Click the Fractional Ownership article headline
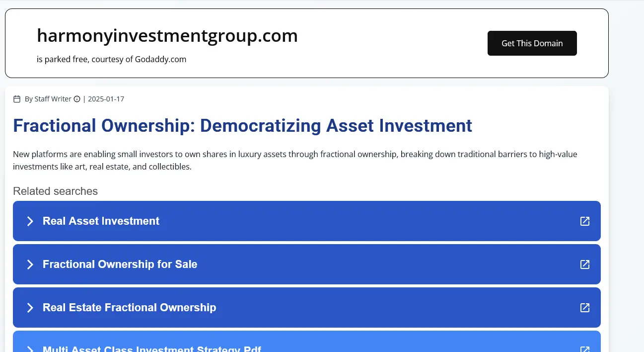 pos(242,126)
